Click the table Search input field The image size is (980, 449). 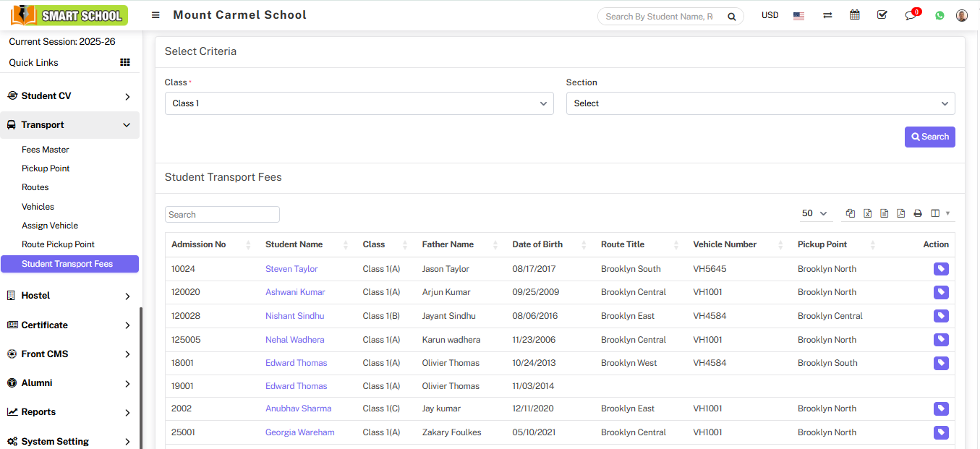[x=222, y=215]
